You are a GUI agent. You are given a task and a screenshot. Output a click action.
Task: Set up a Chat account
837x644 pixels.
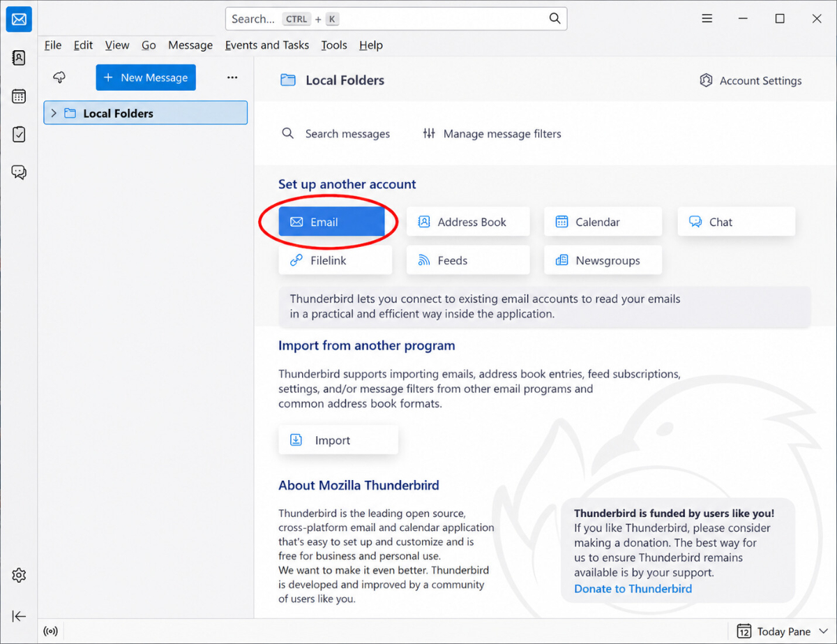click(x=737, y=222)
